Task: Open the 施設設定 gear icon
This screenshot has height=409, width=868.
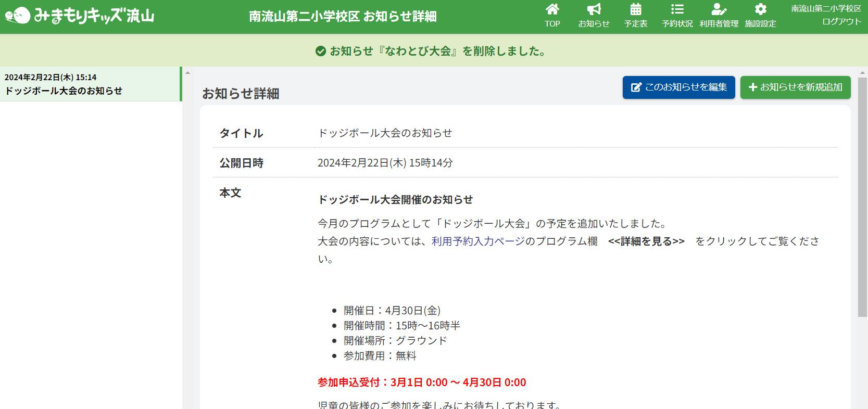Action: point(760,9)
